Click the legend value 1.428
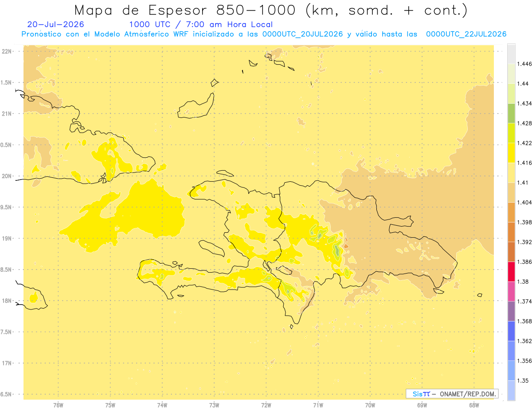 (x=524, y=123)
